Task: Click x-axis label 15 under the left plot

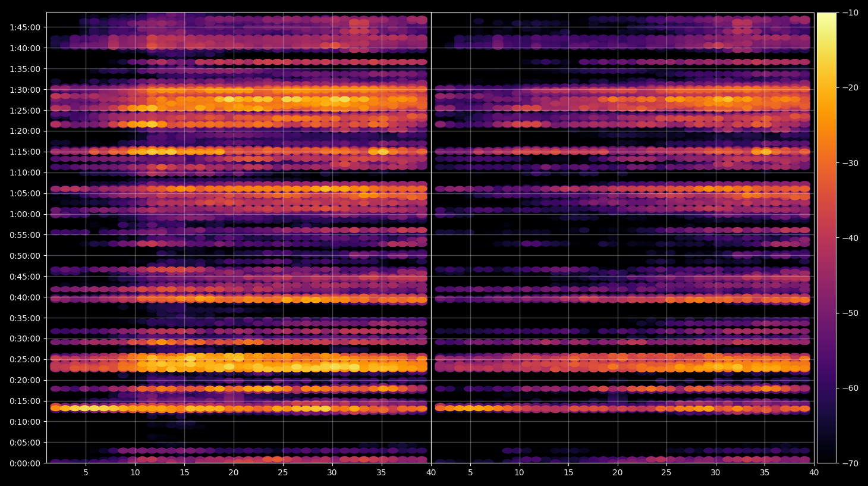Action: 184,473
